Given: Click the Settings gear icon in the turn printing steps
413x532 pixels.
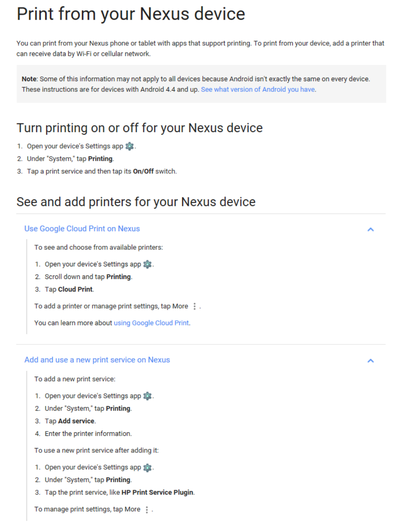Looking at the screenshot, I should pos(129,146).
